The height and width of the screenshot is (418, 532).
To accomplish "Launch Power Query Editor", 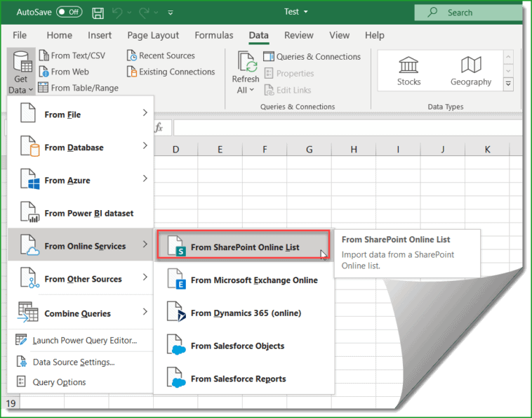I will click(81, 340).
